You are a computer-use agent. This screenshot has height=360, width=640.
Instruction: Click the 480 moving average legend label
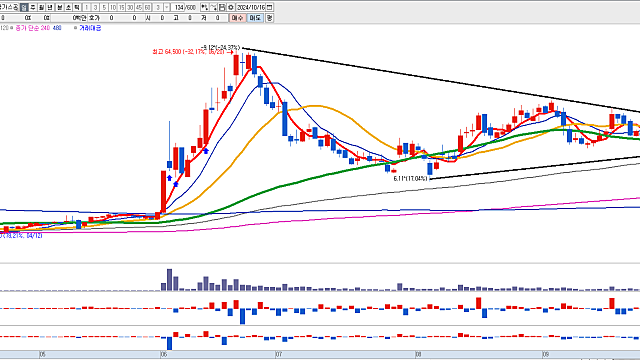pyautogui.click(x=57, y=28)
